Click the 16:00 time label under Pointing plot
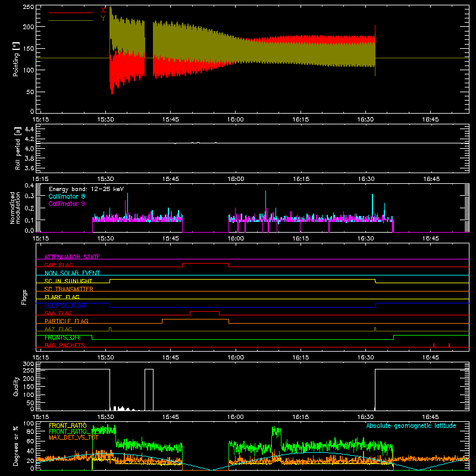 tap(235, 120)
